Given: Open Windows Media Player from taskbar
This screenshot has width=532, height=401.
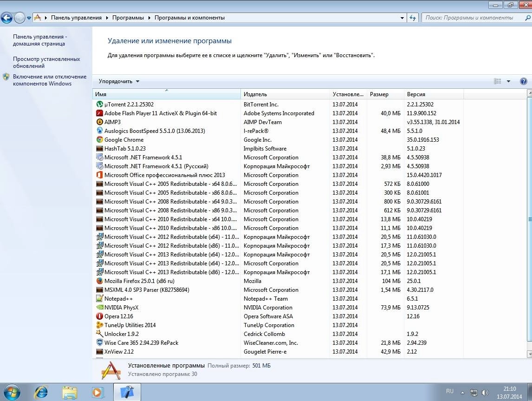Looking at the screenshot, I should pyautogui.click(x=97, y=393).
